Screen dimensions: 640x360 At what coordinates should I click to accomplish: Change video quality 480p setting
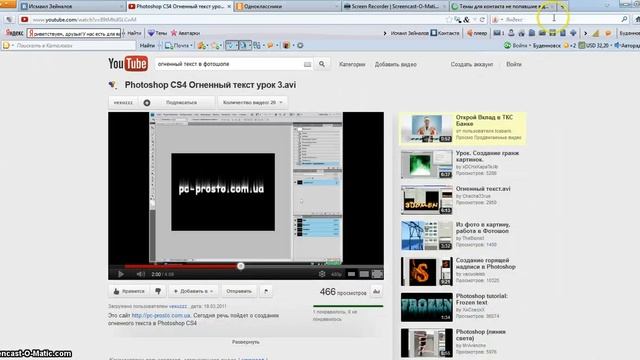[336, 274]
